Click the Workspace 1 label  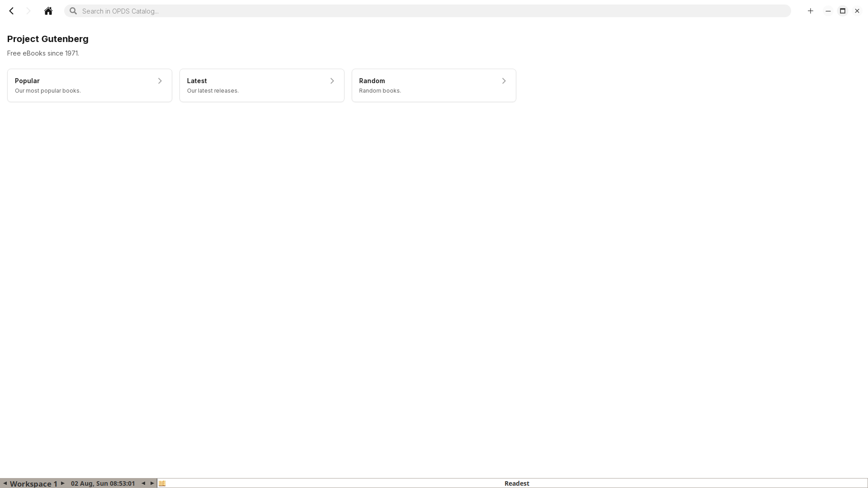click(33, 483)
